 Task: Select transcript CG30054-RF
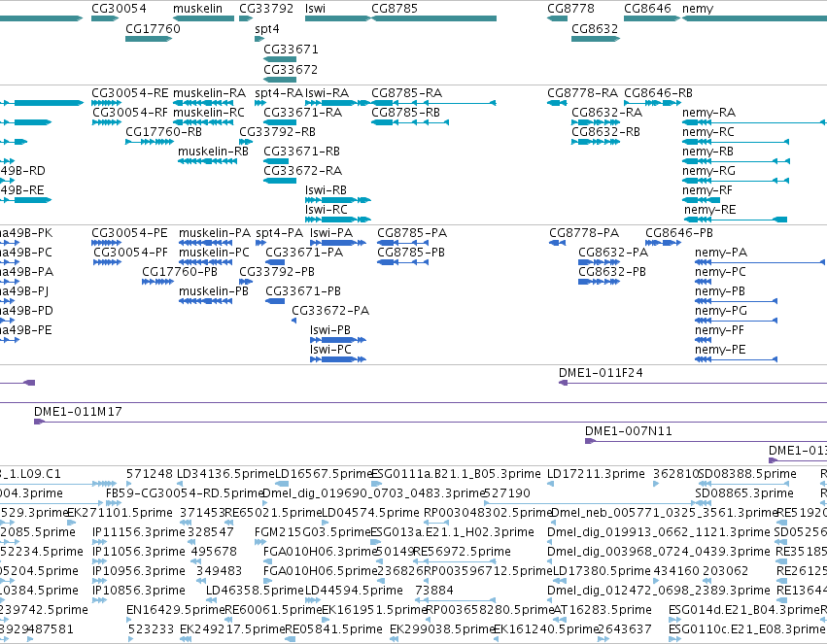pyautogui.click(x=130, y=113)
